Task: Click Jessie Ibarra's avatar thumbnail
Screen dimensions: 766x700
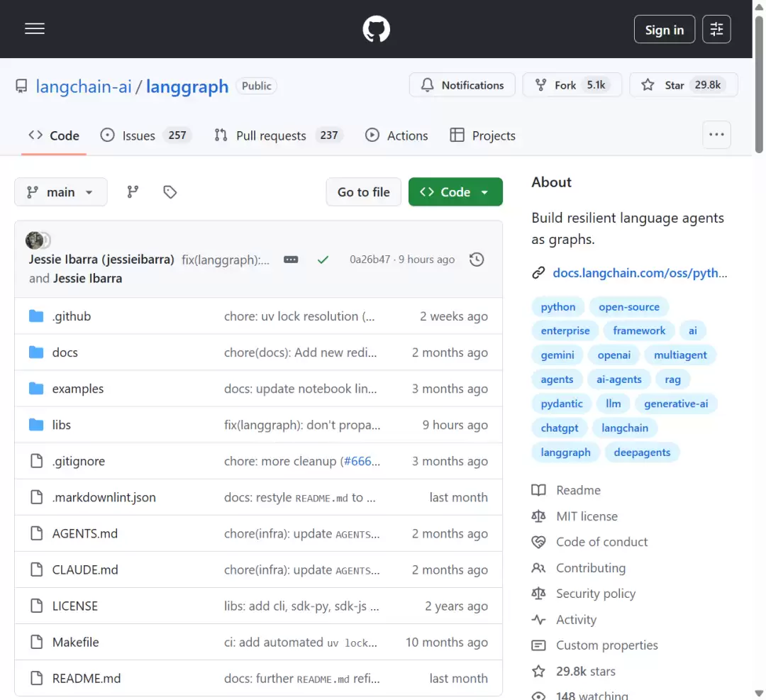Action: pos(34,240)
